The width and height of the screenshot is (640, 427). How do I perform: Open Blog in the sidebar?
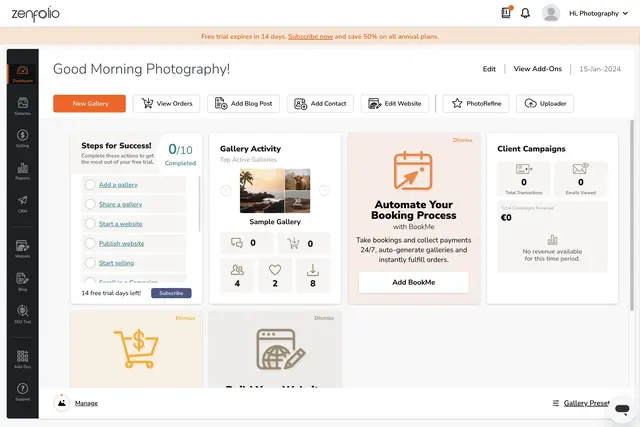coord(22,282)
